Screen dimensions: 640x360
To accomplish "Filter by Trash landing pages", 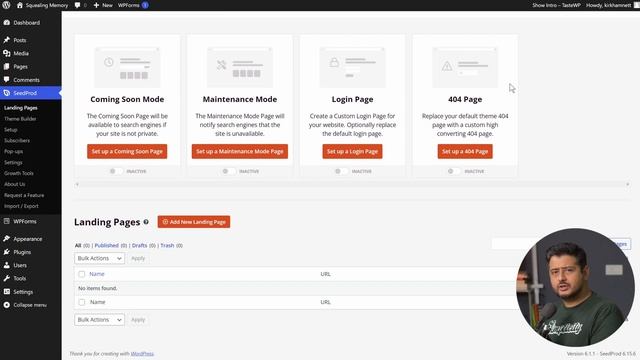I will 167,245.
